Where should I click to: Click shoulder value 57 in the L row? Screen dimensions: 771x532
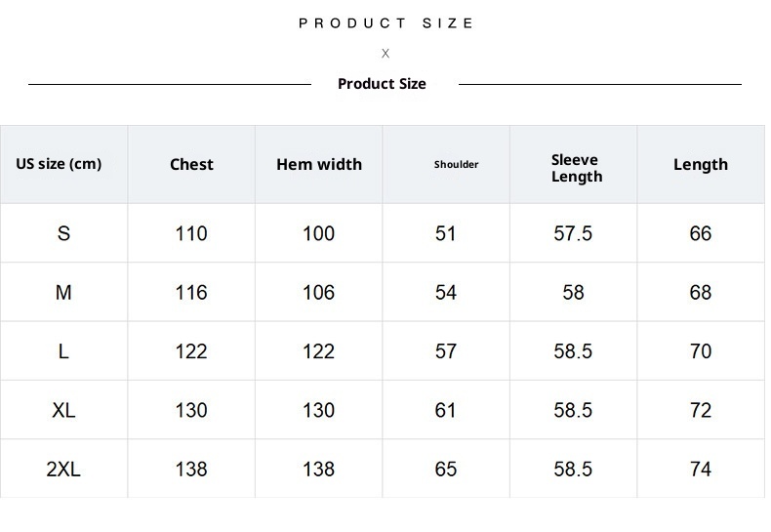[446, 351]
